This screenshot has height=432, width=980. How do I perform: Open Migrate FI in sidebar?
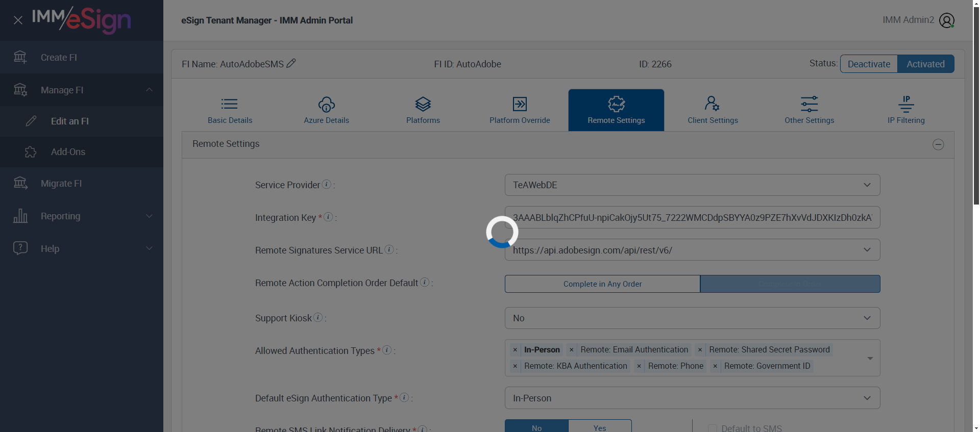[82, 184]
